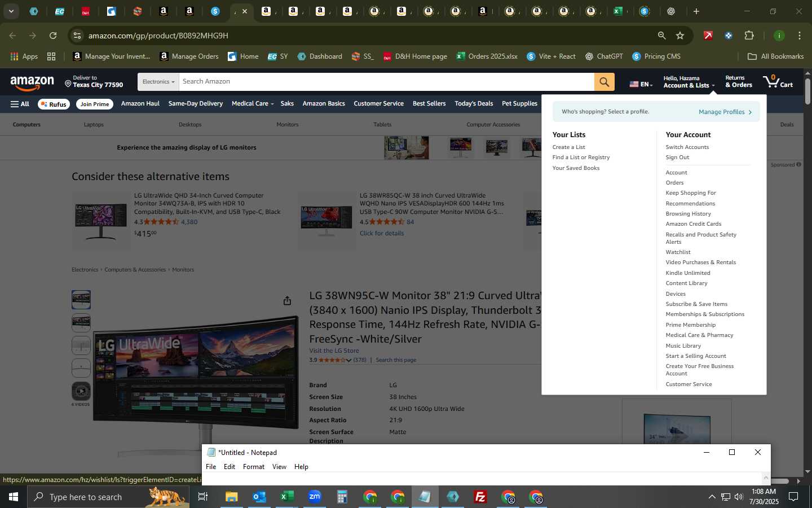Screen dimensions: 812x508
Task: Click Deliver to Texas City 77590
Action: 94,82
